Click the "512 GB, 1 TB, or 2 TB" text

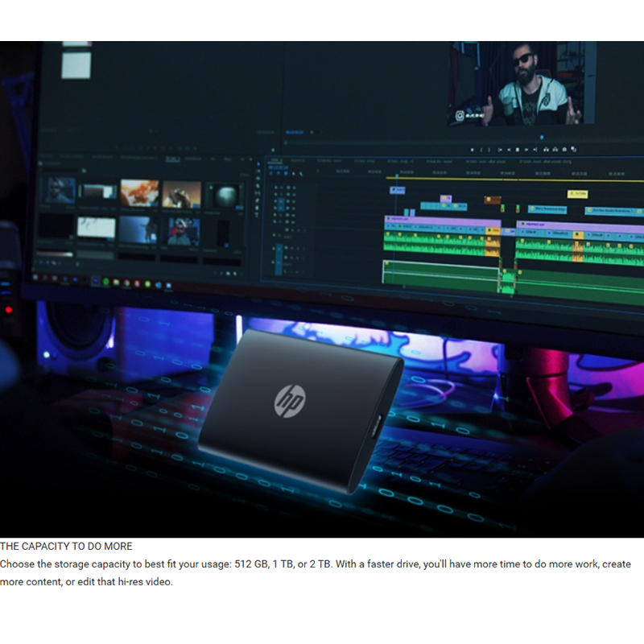click(x=283, y=564)
